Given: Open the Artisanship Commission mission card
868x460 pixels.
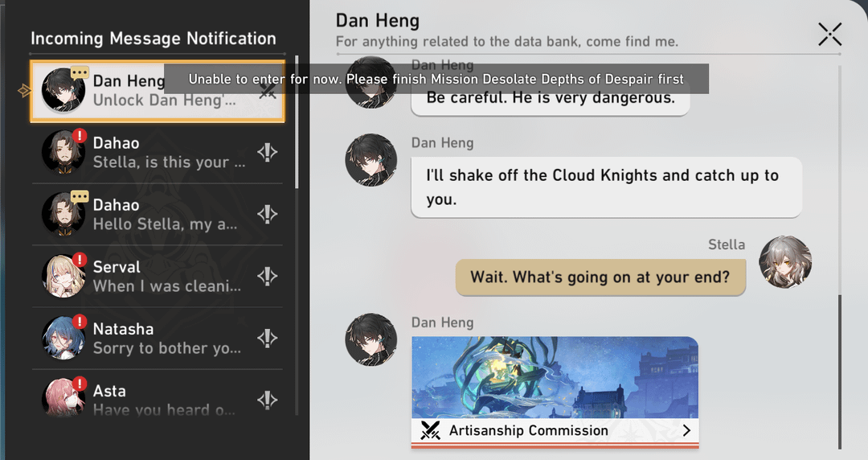Looking at the screenshot, I should [x=555, y=392].
